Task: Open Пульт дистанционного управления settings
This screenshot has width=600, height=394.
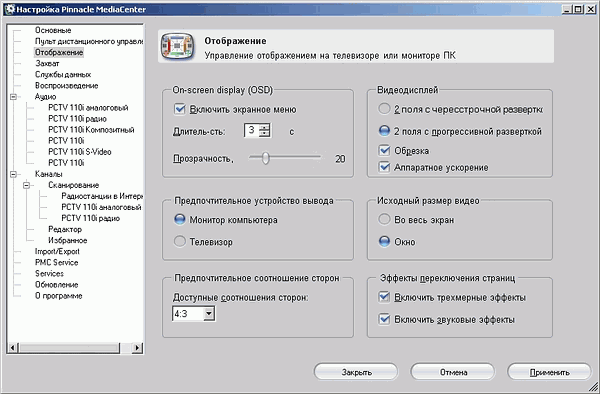Action: pyautogui.click(x=88, y=41)
